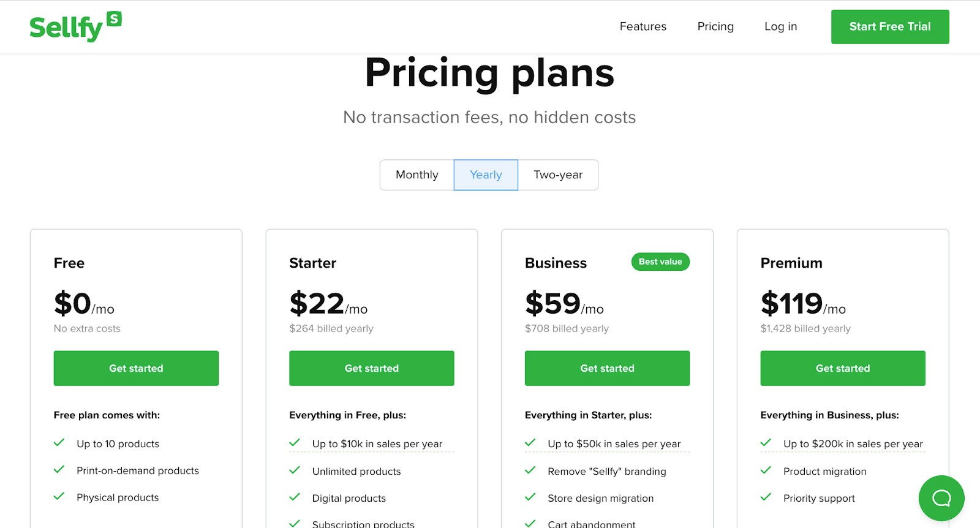Get started with the Starter plan
The image size is (980, 528).
tap(372, 368)
